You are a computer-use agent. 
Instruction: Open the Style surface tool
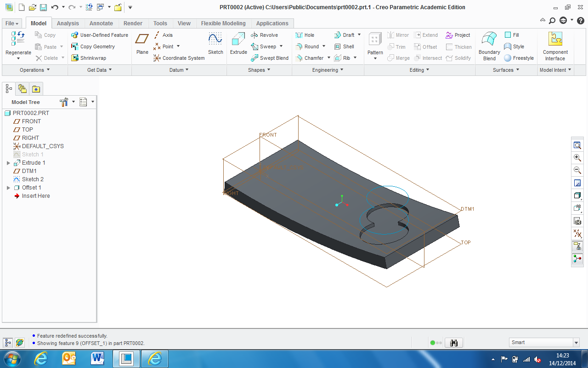click(514, 46)
